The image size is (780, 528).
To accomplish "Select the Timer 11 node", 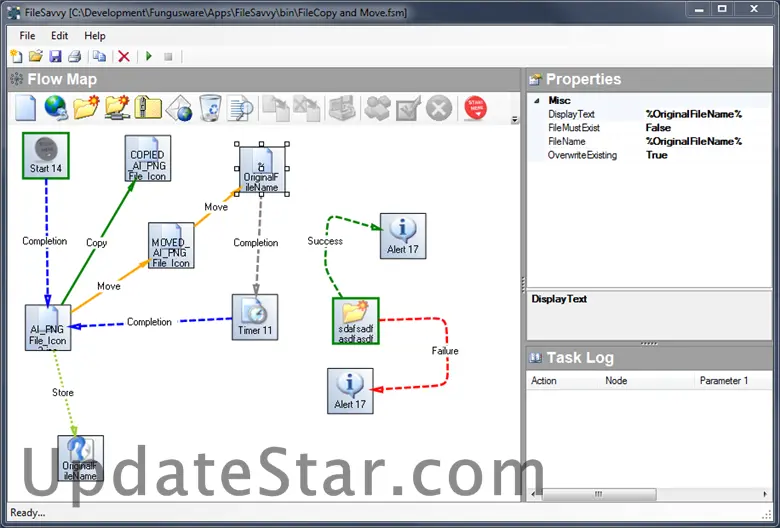I will (255, 317).
